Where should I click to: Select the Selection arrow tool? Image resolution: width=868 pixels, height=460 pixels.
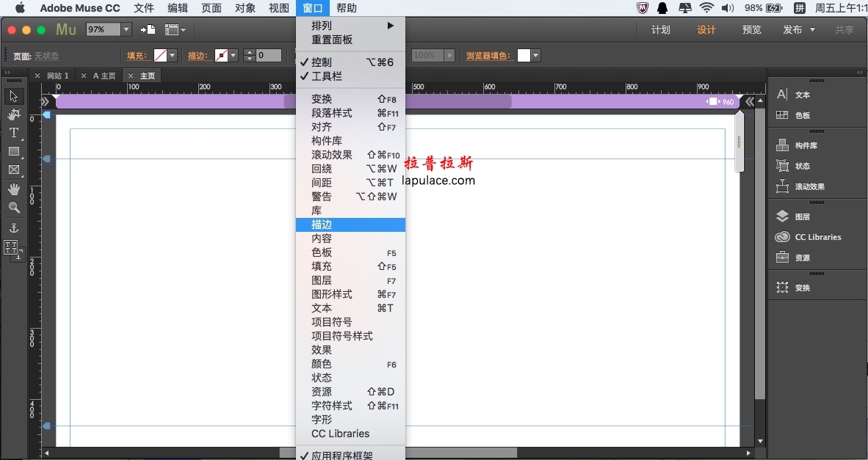point(14,96)
